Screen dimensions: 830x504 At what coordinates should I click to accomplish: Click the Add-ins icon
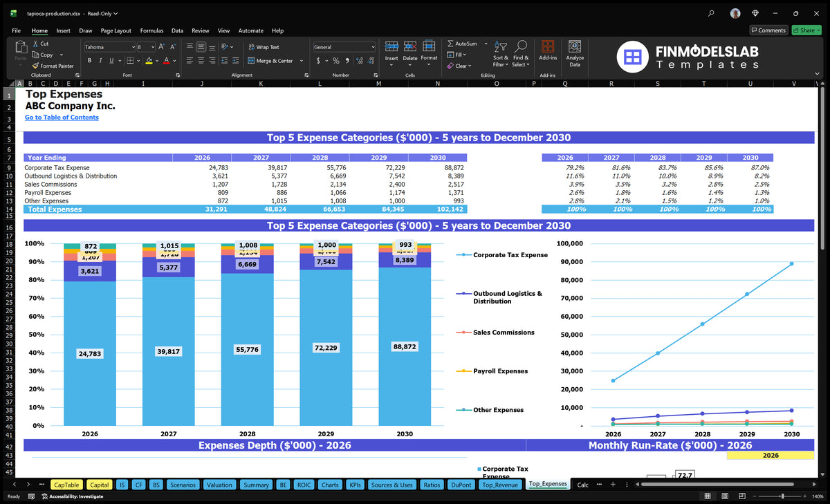tap(548, 46)
